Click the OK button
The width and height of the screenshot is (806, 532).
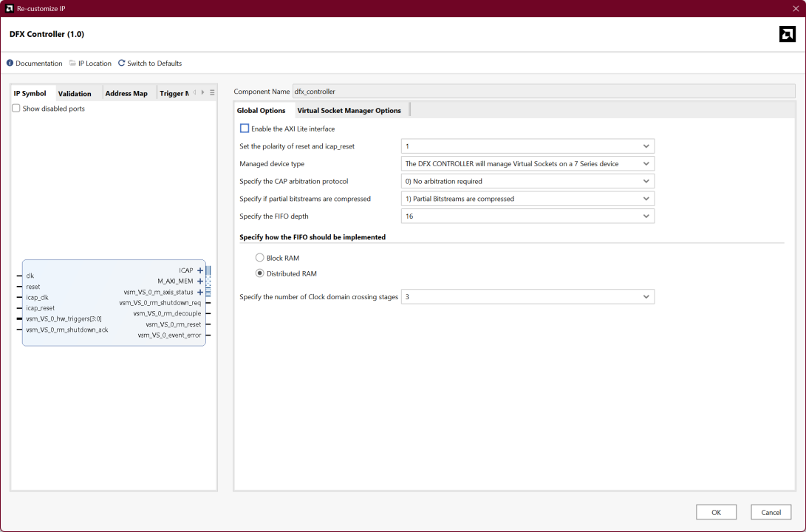(x=716, y=512)
